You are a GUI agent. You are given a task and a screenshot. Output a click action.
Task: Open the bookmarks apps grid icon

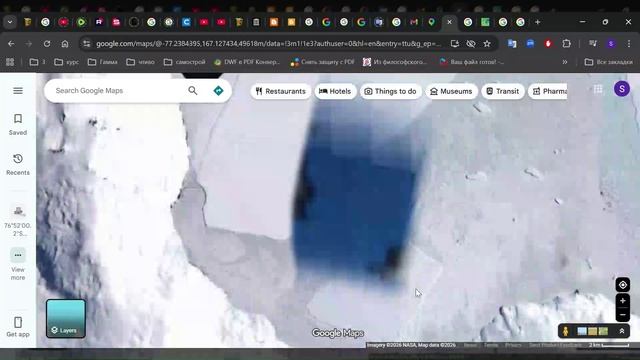(x=10, y=62)
